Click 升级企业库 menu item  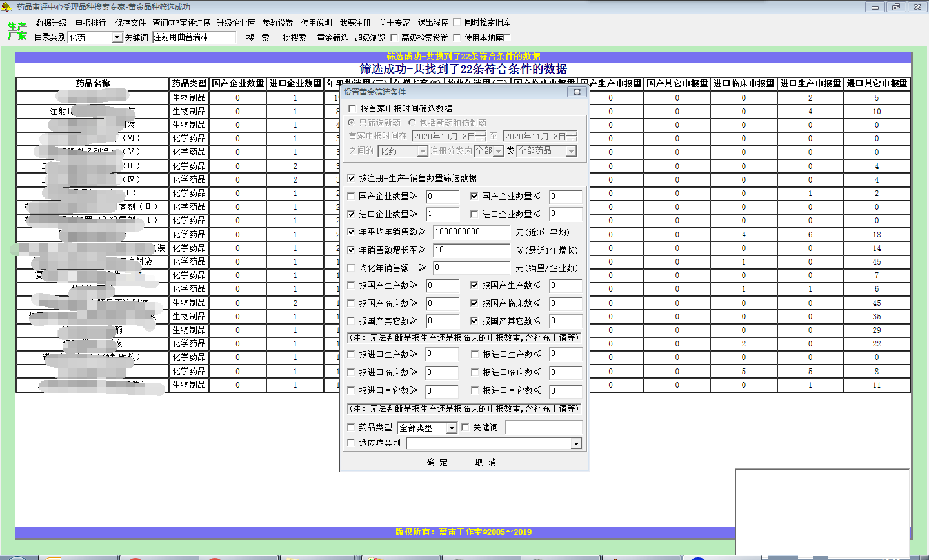tap(236, 23)
